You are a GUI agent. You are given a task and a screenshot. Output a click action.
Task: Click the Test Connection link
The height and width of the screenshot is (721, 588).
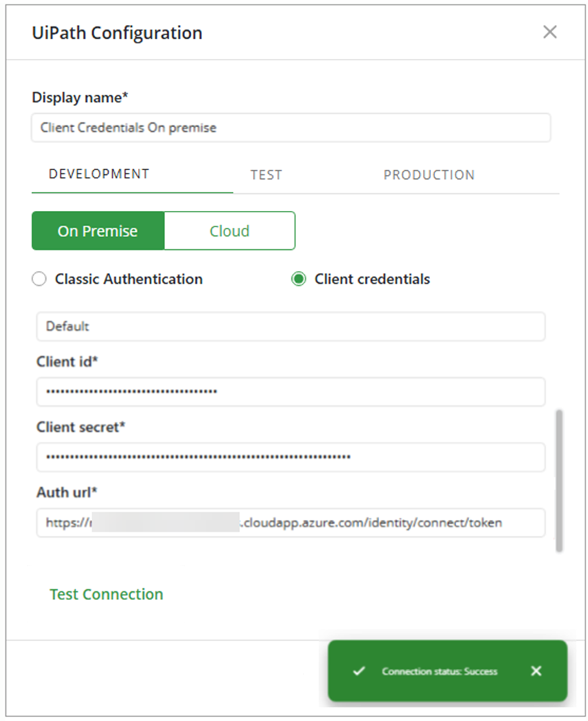click(106, 594)
